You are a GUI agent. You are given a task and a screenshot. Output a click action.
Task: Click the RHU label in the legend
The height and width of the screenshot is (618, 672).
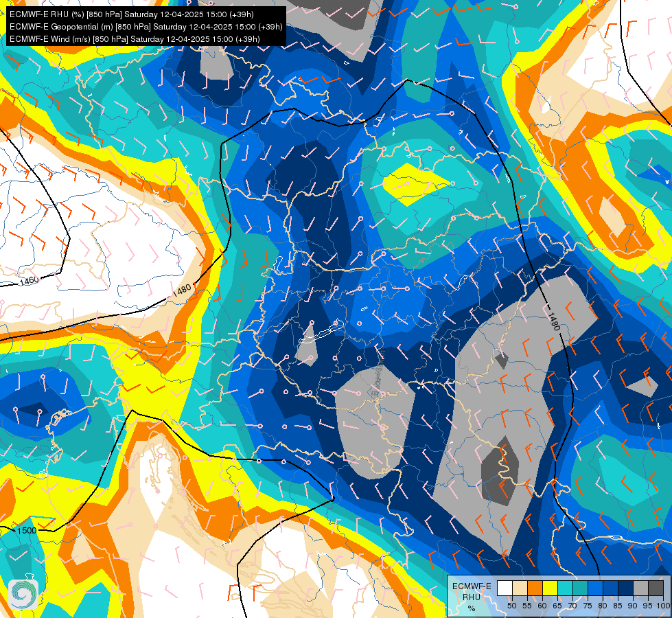point(472,597)
